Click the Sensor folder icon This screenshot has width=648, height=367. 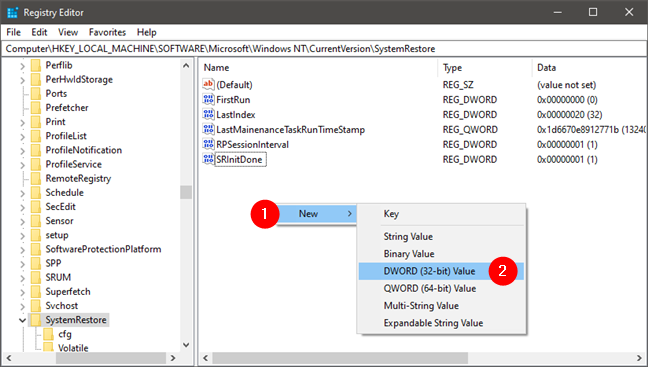(36, 221)
